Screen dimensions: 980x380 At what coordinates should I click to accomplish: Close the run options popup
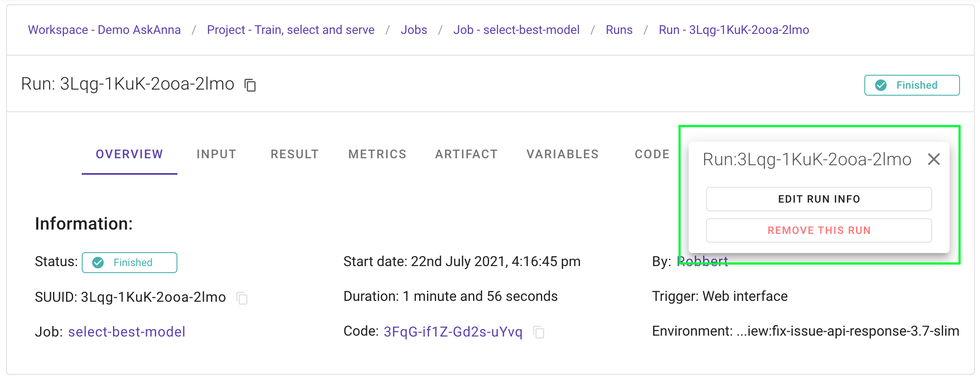pyautogui.click(x=933, y=160)
